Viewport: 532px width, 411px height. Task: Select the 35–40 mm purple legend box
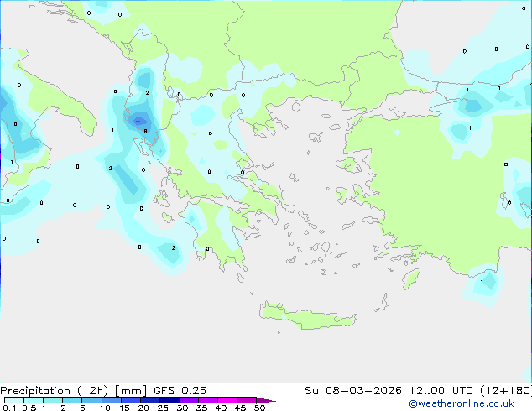[207, 400]
